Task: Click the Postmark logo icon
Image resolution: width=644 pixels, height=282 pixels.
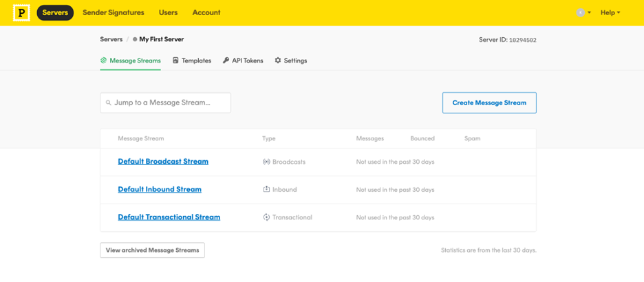Action: 21,12
